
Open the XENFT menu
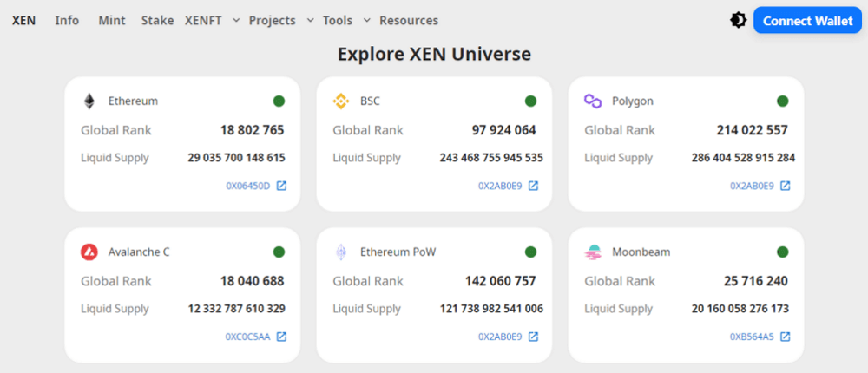203,21
